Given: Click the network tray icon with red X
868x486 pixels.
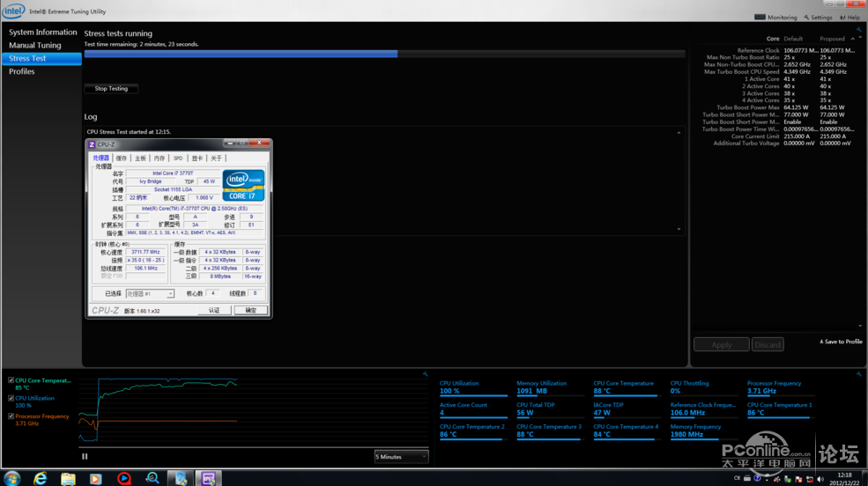Looking at the screenshot, I should coord(810,479).
